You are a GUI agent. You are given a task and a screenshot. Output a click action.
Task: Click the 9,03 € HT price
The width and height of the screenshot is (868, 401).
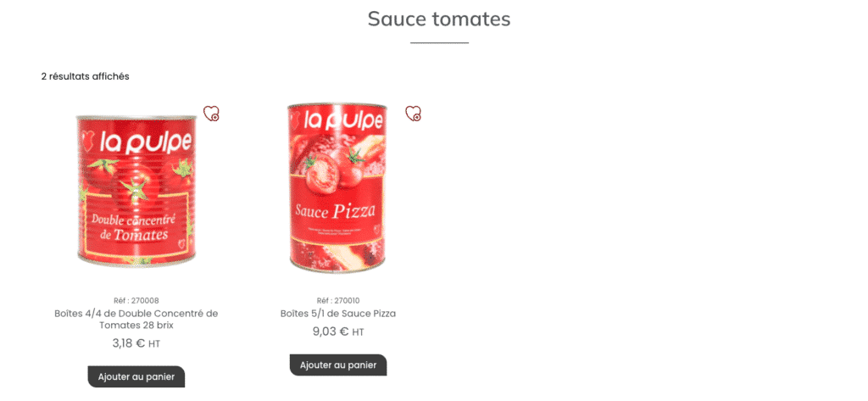tap(338, 331)
